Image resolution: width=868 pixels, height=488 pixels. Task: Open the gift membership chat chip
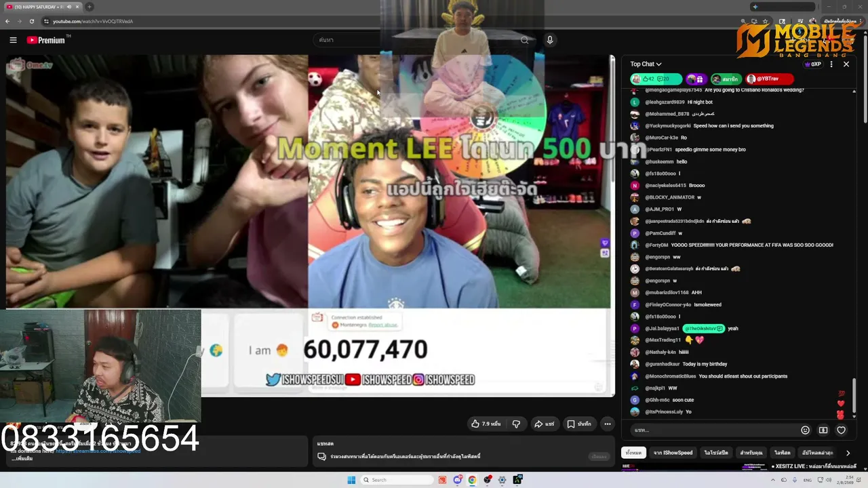695,79
